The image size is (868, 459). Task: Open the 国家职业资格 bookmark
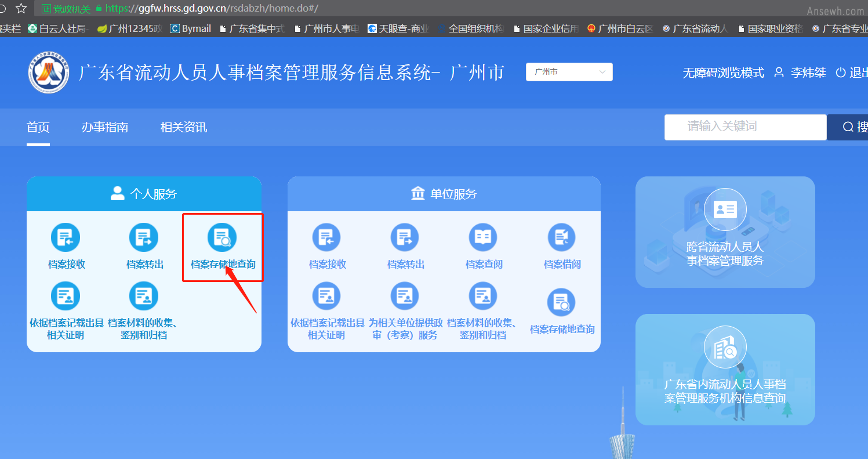click(771, 28)
